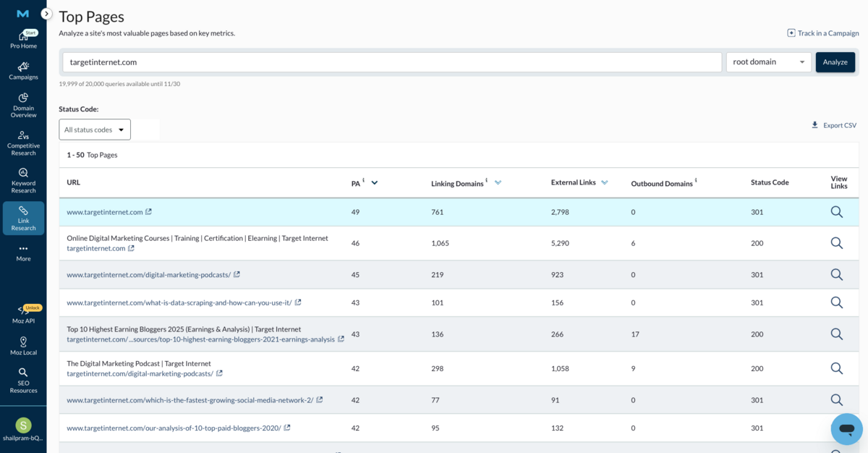
Task: Expand the sidebar with arrow button
Action: tap(46, 14)
